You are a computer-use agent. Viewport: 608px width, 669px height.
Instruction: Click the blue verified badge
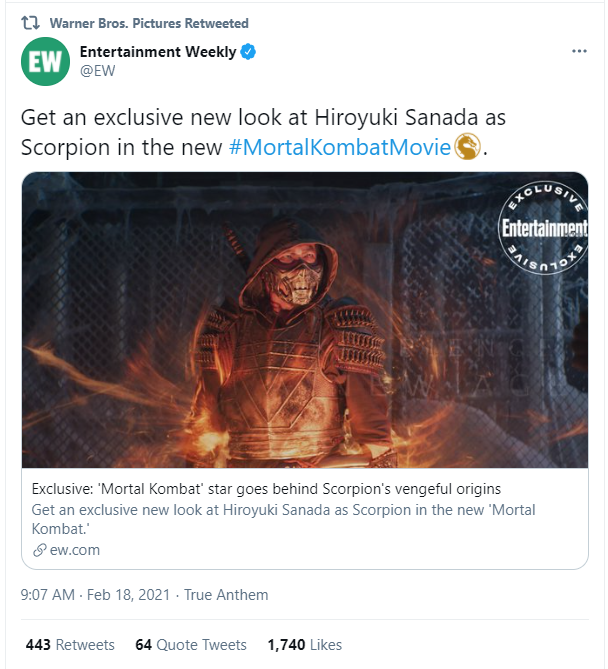248,52
